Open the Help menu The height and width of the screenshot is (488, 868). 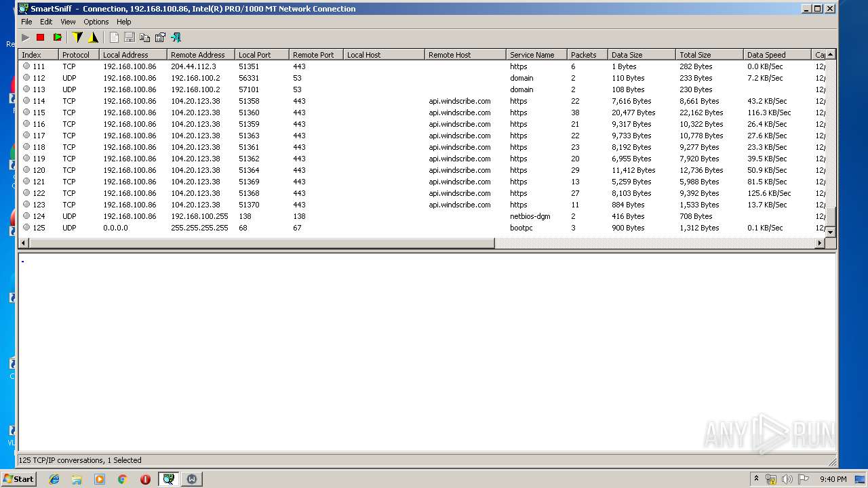124,22
